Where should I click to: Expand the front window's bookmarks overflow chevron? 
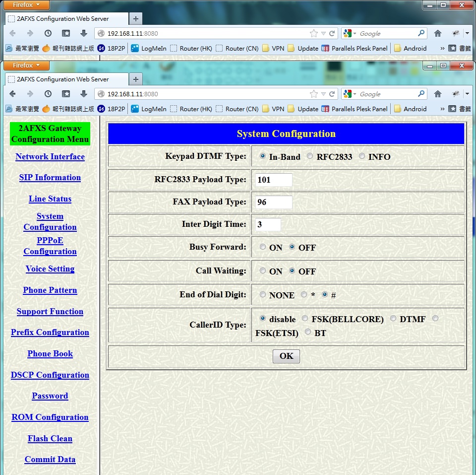point(442,109)
